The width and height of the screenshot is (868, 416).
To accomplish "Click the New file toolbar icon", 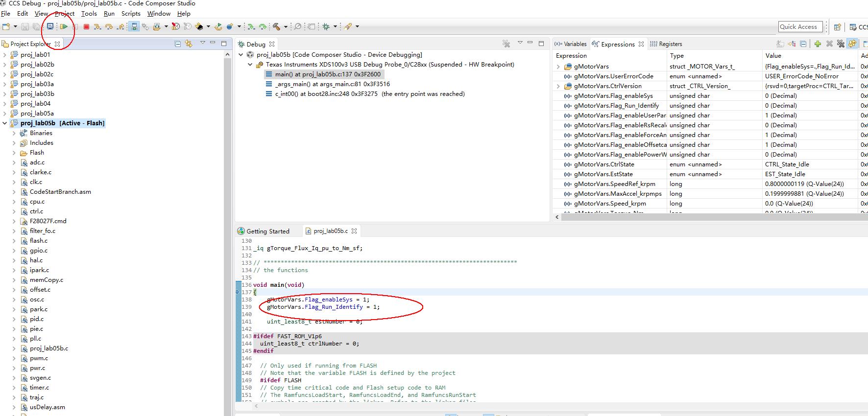I will (x=6, y=26).
